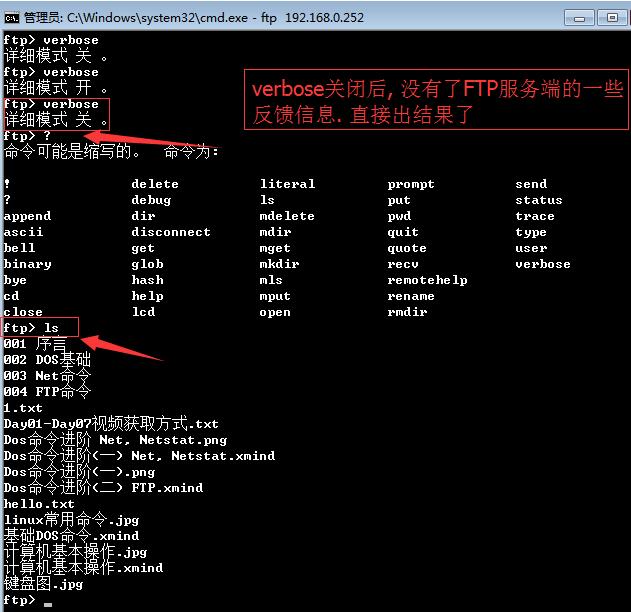The height and width of the screenshot is (612, 631).
Task: Click 'verbose' in the help command list
Action: [x=543, y=264]
